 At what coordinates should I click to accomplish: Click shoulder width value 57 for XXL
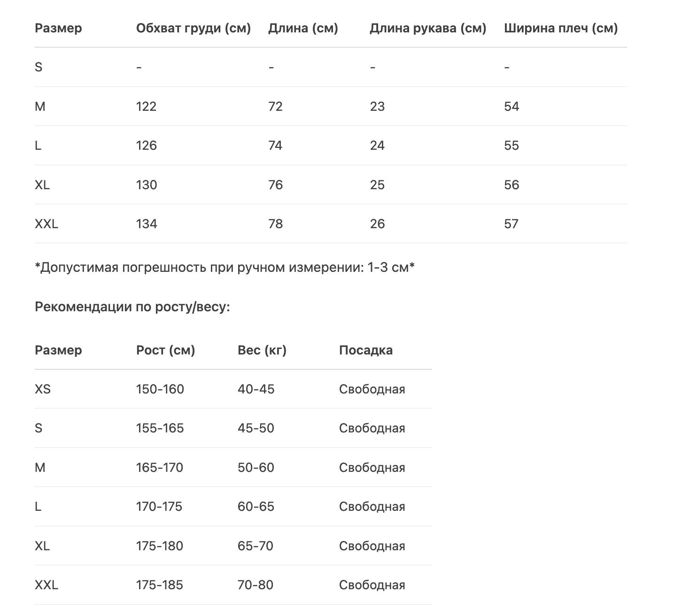click(x=511, y=224)
